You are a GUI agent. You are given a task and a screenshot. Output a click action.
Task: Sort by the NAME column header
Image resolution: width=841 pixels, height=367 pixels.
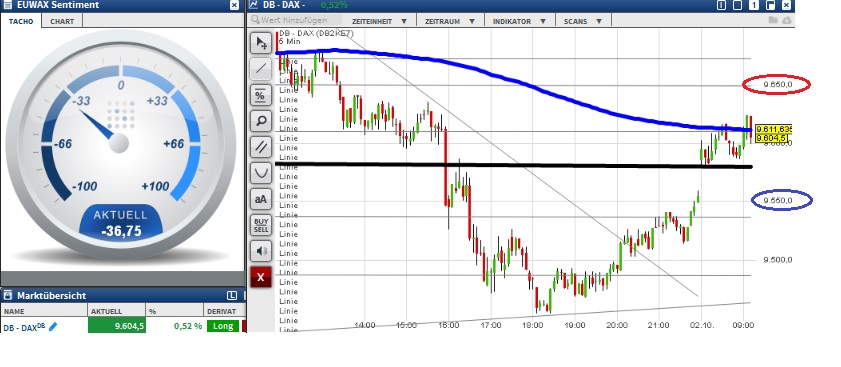coord(45,311)
